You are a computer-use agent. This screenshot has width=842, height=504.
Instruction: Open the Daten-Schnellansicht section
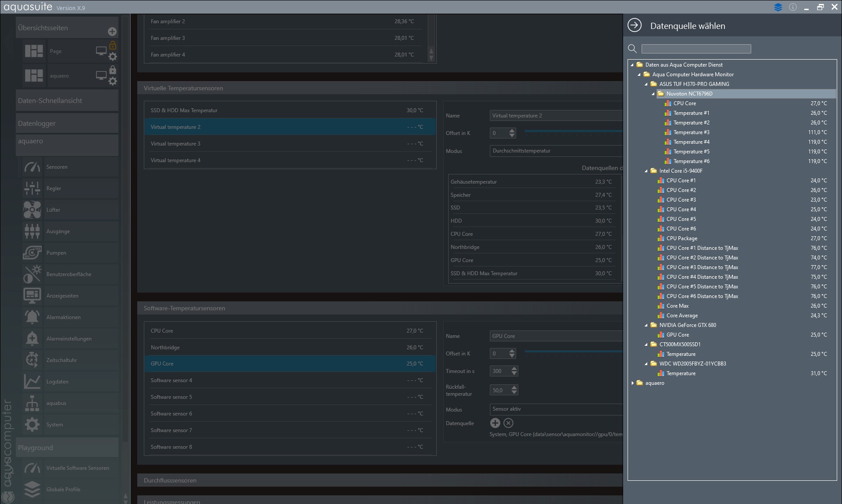67,101
